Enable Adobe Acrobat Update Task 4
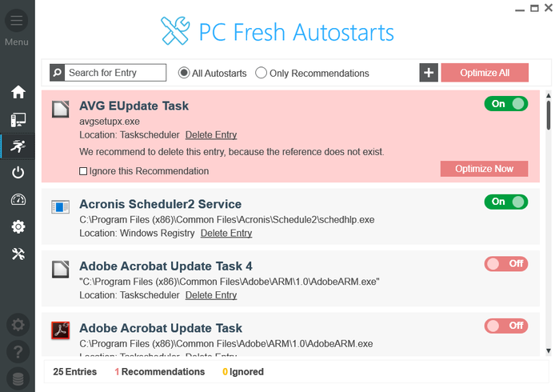The image size is (555, 392). pyautogui.click(x=505, y=263)
